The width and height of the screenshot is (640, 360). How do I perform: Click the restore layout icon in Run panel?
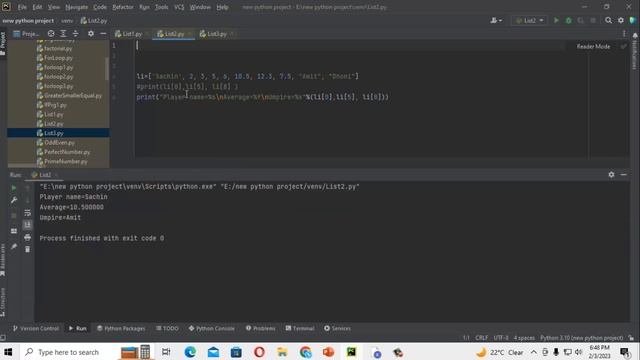14,231
